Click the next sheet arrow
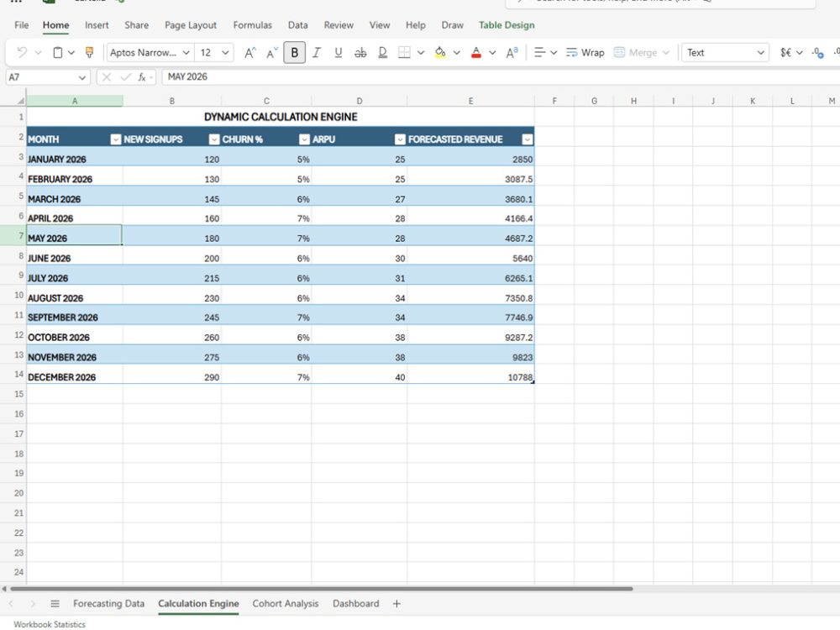The image size is (840, 630). tap(33, 604)
